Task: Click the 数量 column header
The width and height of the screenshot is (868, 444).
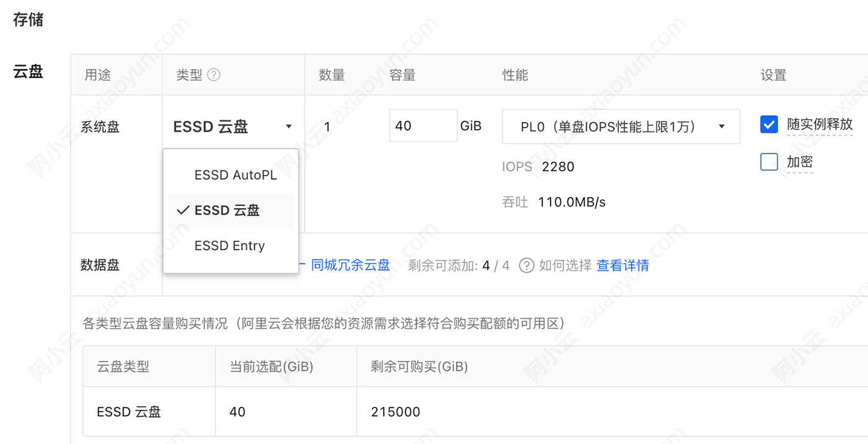Action: (x=332, y=75)
